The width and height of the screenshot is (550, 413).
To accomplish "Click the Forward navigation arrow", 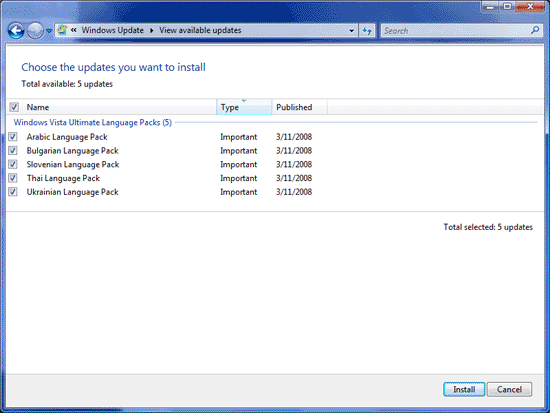I will pyautogui.click(x=35, y=31).
